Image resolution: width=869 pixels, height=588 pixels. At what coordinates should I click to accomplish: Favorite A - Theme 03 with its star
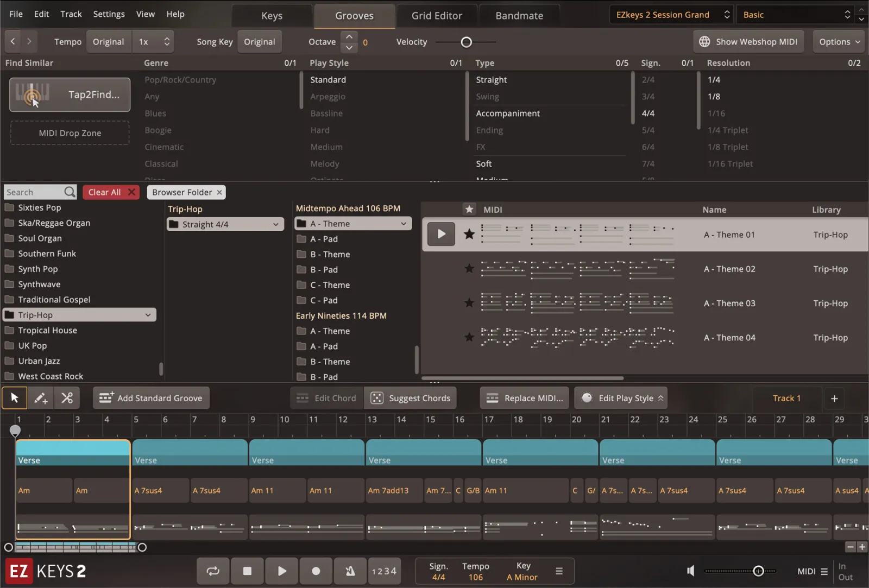[x=469, y=302]
